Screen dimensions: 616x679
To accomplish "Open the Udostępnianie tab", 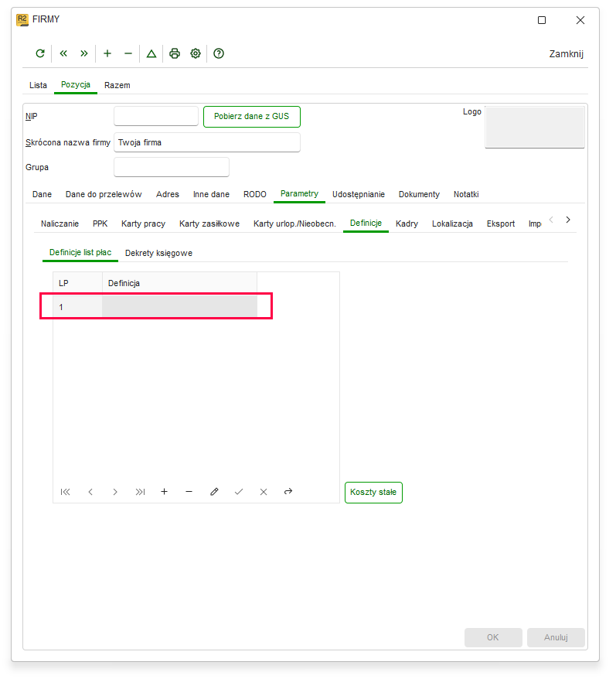I will tap(359, 194).
